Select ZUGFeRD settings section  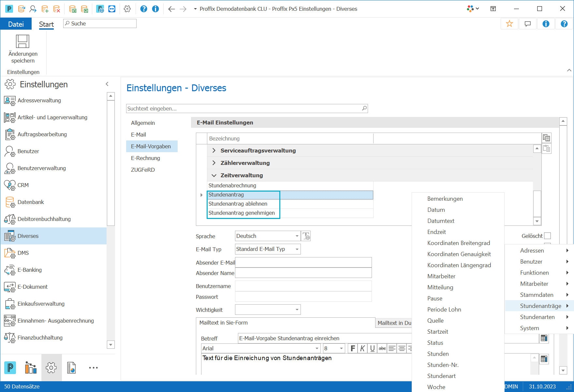(143, 170)
